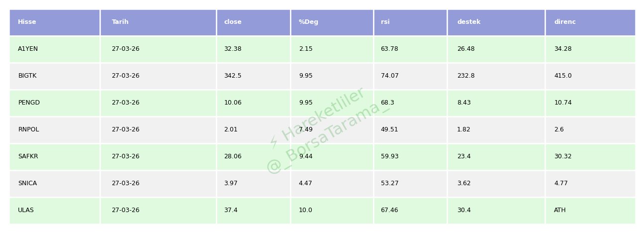Click the RNPOL stock cell
644x233 pixels.
(x=28, y=129)
